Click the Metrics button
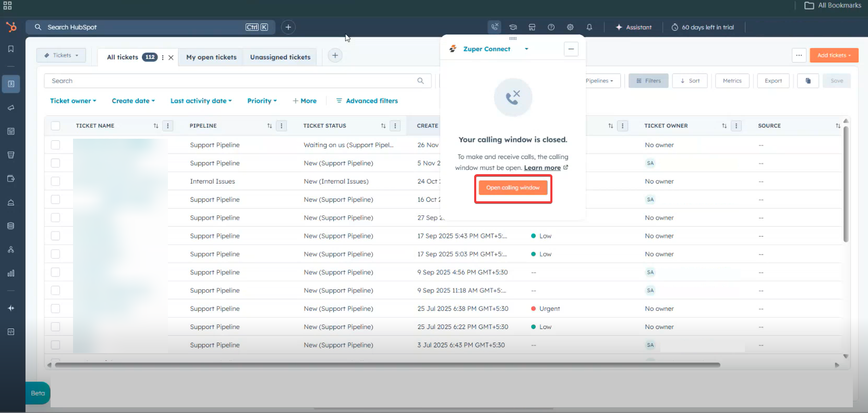The width and height of the screenshot is (868, 413). pos(732,81)
